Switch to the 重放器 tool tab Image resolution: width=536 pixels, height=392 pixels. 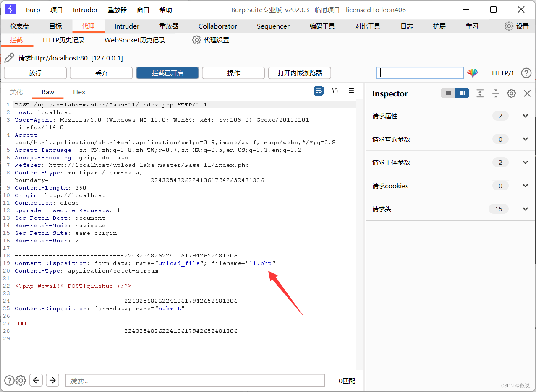169,26
